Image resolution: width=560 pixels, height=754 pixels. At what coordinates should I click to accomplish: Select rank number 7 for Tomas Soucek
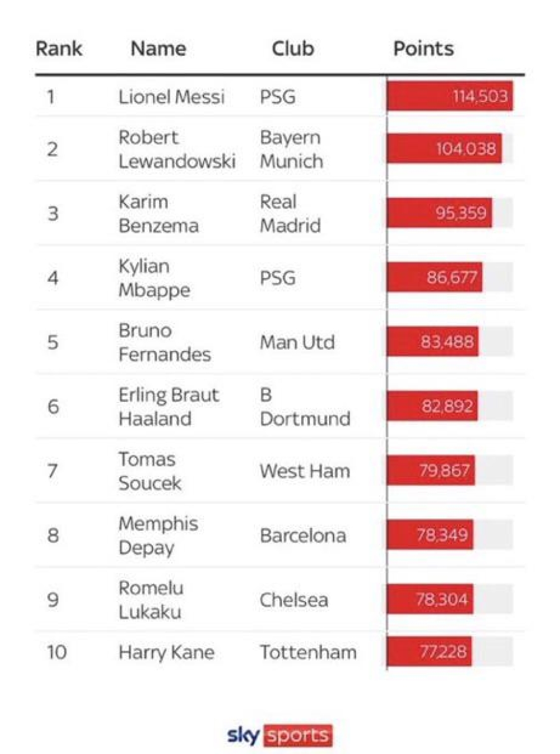[53, 471]
